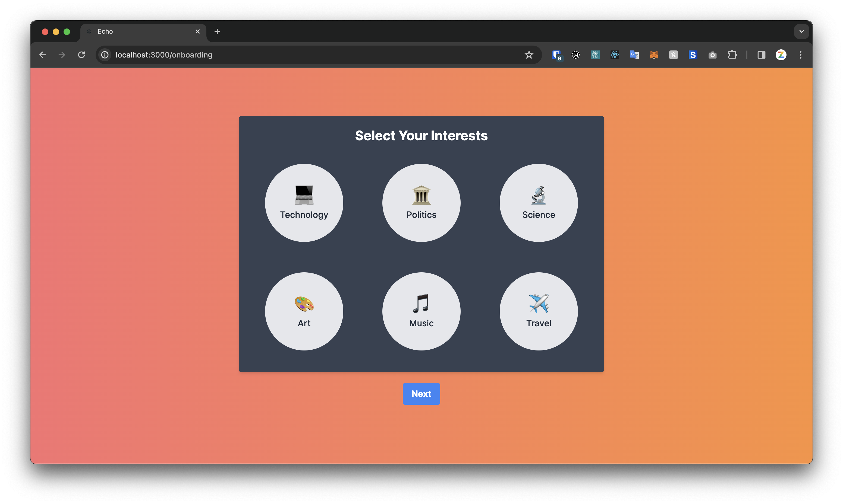The width and height of the screenshot is (843, 504).
Task: Choose the Science microscope interest
Action: tap(539, 203)
